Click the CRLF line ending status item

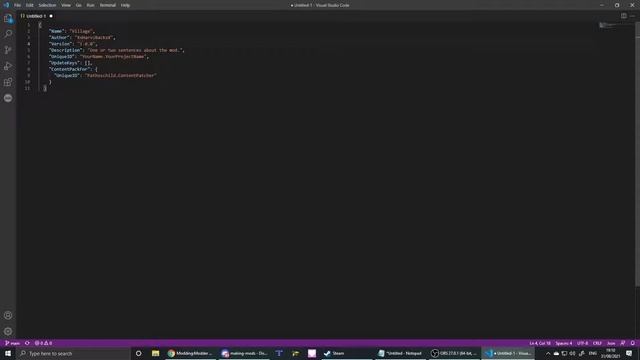597,343
